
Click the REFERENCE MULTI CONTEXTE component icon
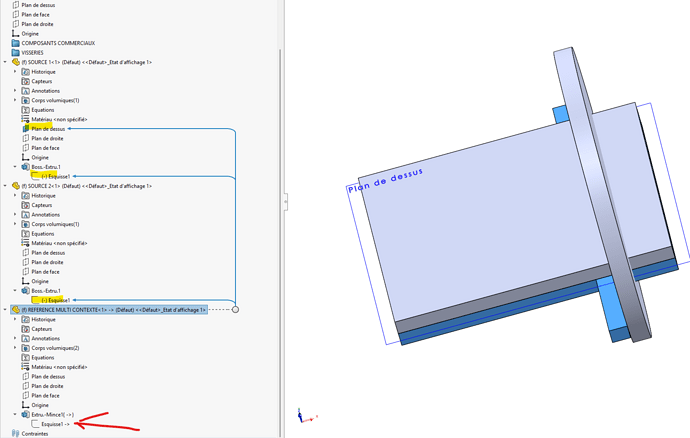click(x=16, y=310)
